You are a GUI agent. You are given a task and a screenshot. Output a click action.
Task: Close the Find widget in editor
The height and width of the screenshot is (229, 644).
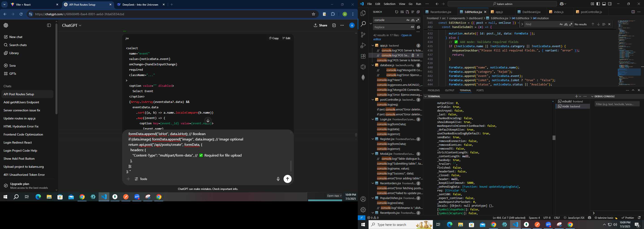click(x=609, y=24)
